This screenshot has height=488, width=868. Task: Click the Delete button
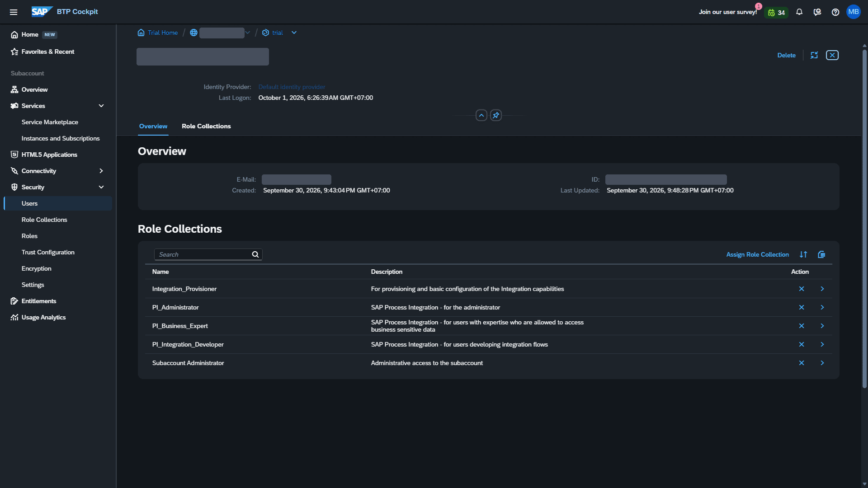tap(786, 55)
